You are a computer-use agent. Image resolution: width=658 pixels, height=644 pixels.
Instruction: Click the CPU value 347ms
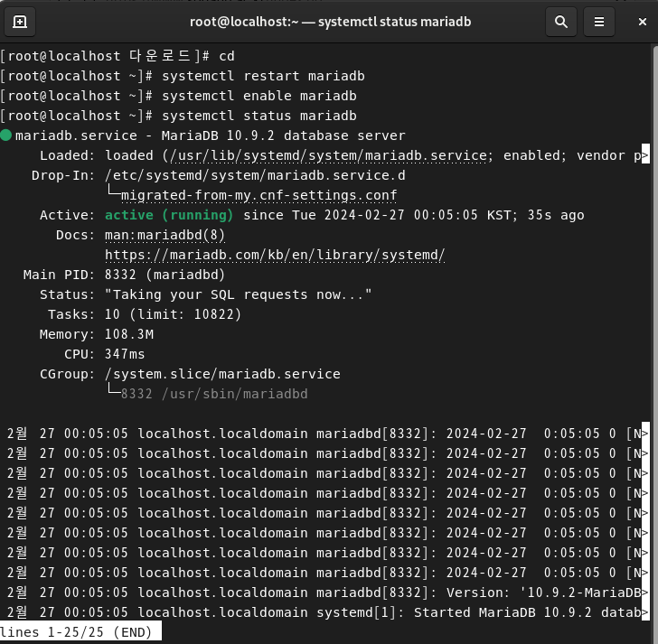pyautogui.click(x=125, y=354)
